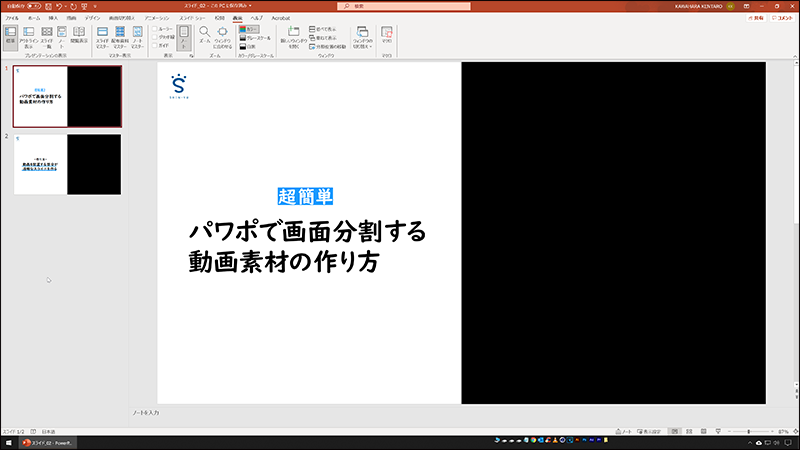Click the zoom slider handle in status bar
Viewport: 800px width, 450px height.
point(748,432)
